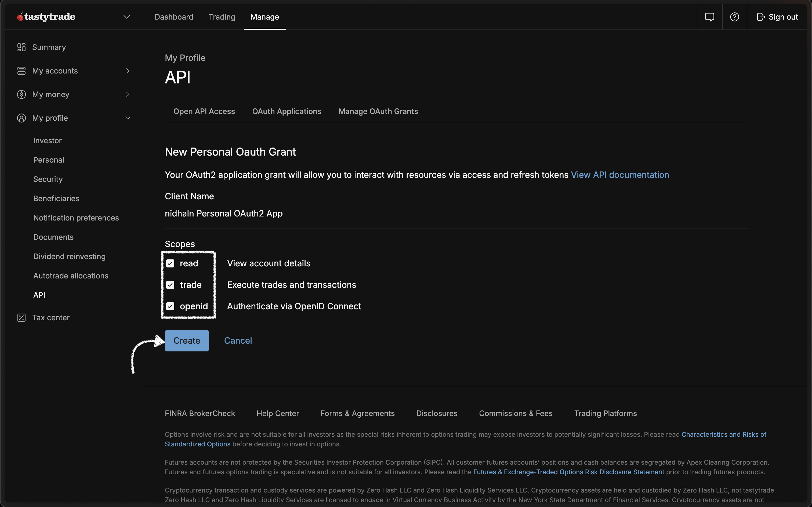
Task: Select Security in the profile sidebar
Action: [x=48, y=179]
